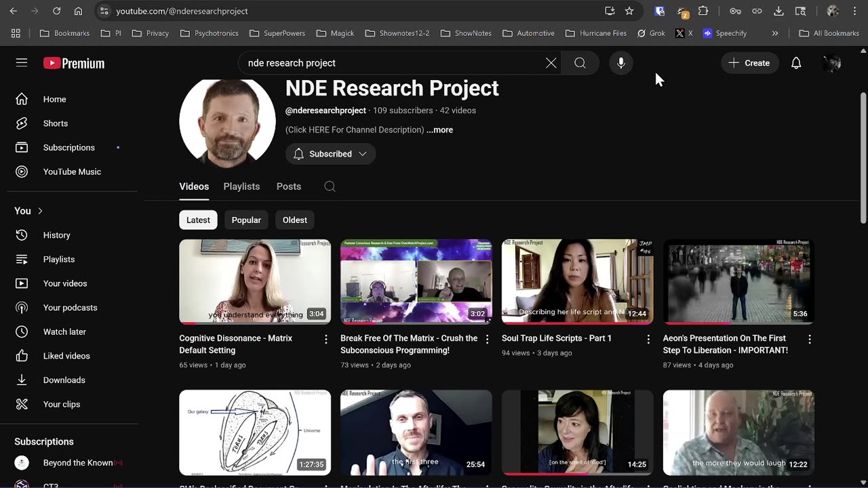This screenshot has height=488, width=868.
Task: Open the Hurricane Files bookmark folder
Action: pyautogui.click(x=596, y=33)
